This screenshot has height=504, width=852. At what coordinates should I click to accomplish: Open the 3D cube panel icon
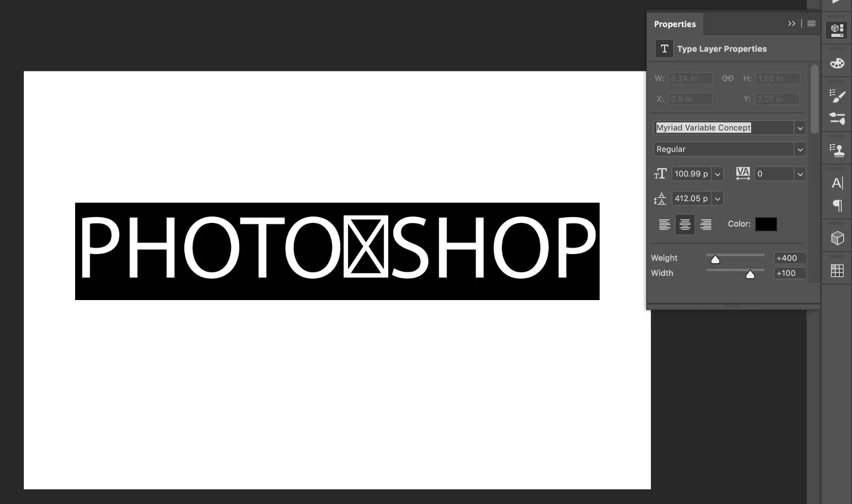point(838,238)
